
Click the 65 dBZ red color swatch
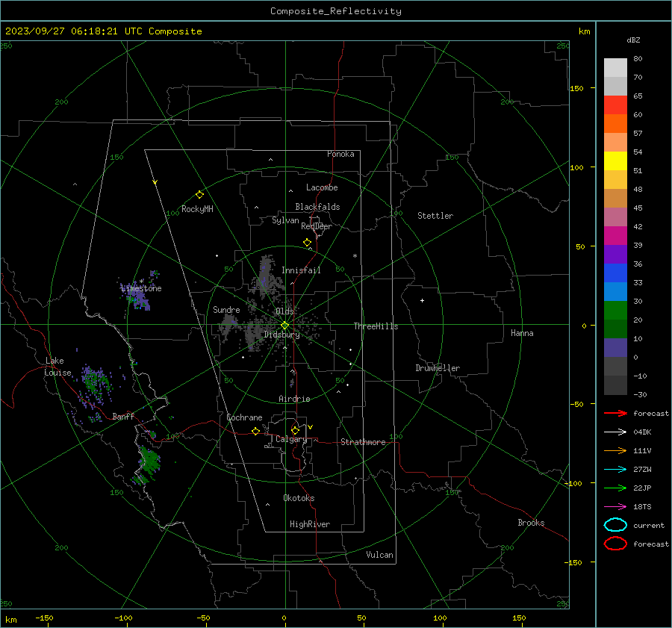(615, 105)
